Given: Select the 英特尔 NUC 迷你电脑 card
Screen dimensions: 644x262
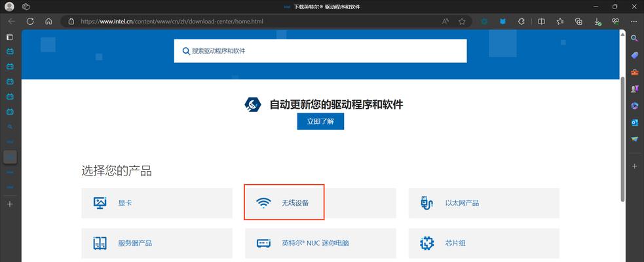Looking at the screenshot, I should click(x=320, y=243).
